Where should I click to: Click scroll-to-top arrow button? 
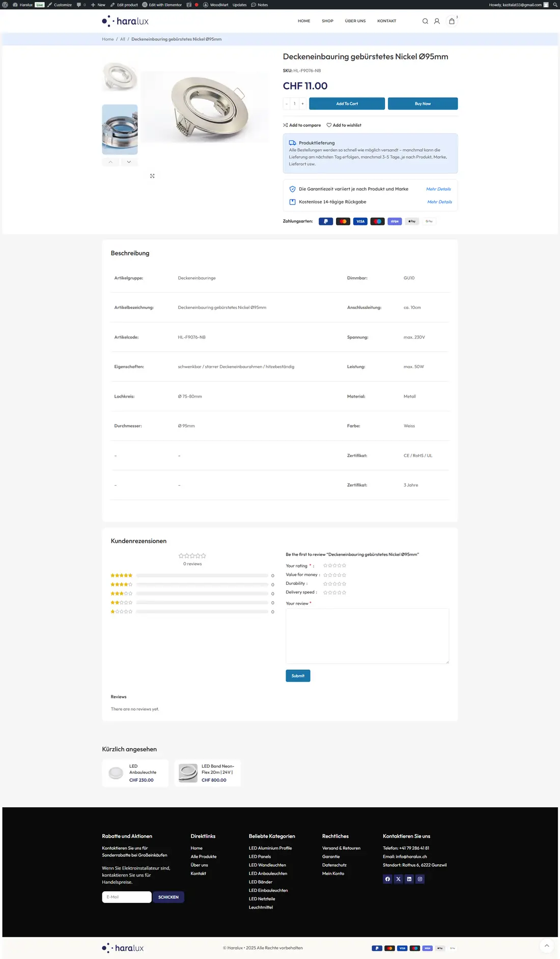point(546,946)
